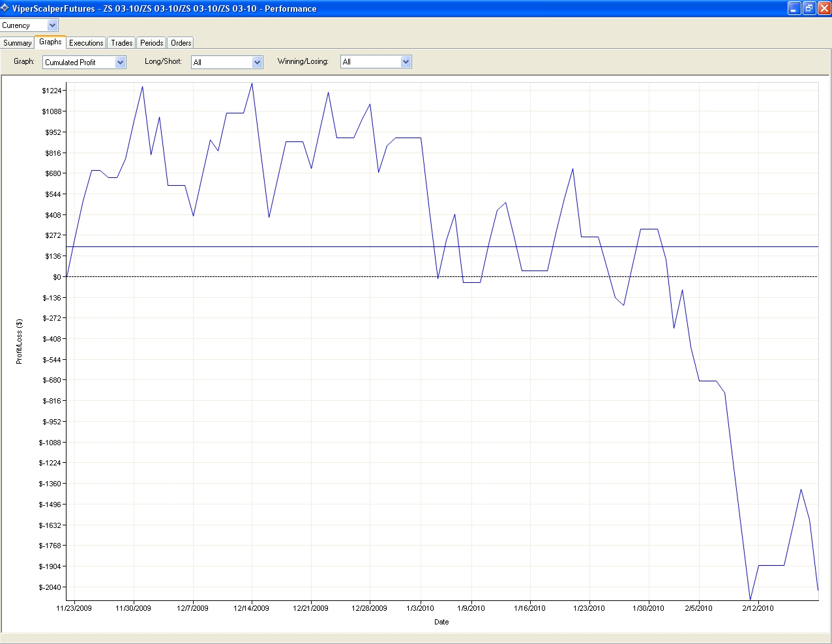Click the 12/21/2009 date label

click(x=311, y=608)
